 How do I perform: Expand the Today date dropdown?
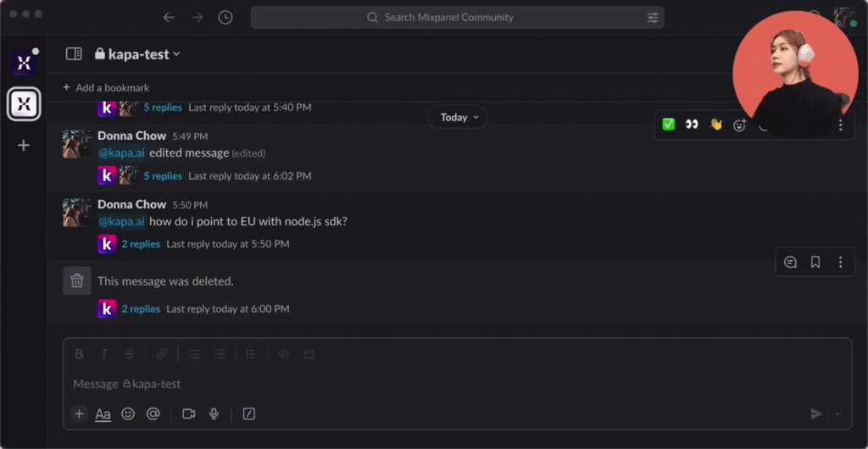(458, 117)
